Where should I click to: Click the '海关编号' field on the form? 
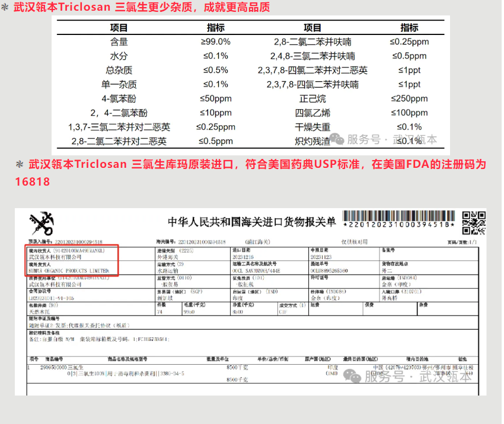point(191,242)
